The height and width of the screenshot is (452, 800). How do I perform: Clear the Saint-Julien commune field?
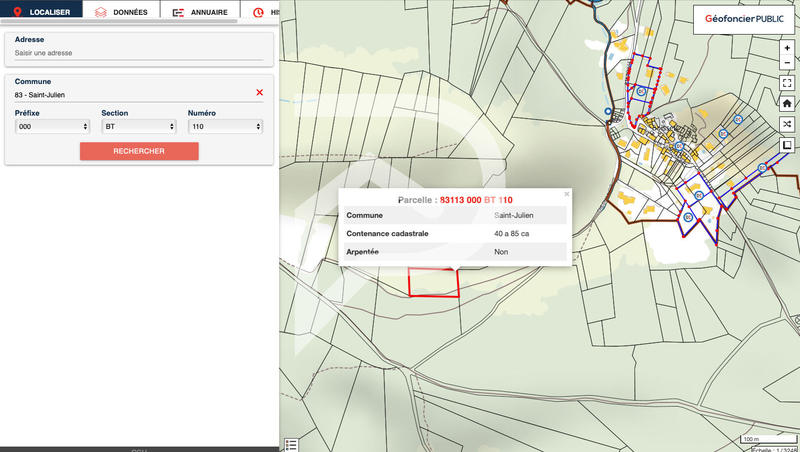(x=259, y=93)
